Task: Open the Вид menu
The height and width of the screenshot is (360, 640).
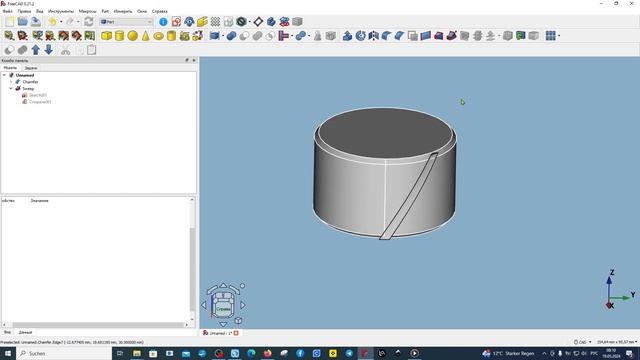Action: (39, 11)
